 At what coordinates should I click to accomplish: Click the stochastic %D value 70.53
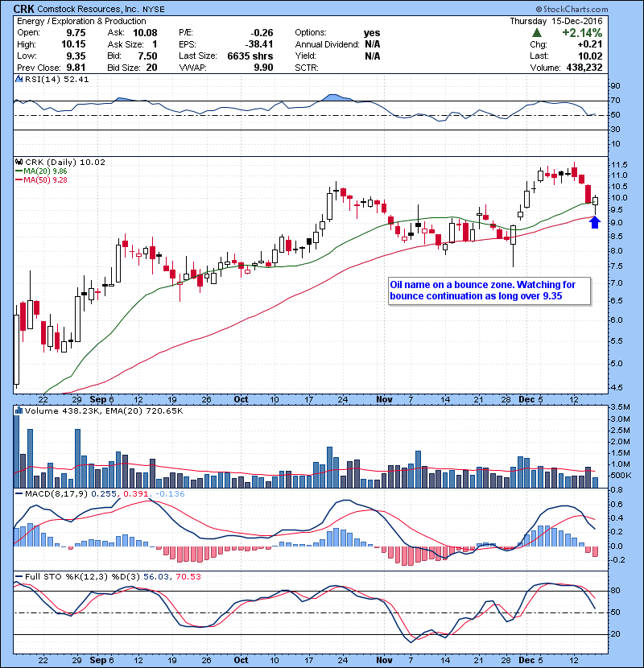(x=188, y=577)
